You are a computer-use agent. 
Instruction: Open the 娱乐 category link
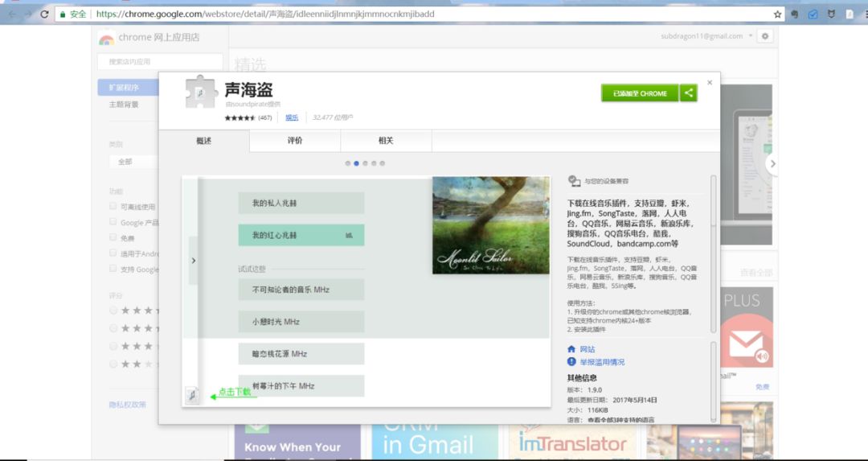pyautogui.click(x=292, y=117)
